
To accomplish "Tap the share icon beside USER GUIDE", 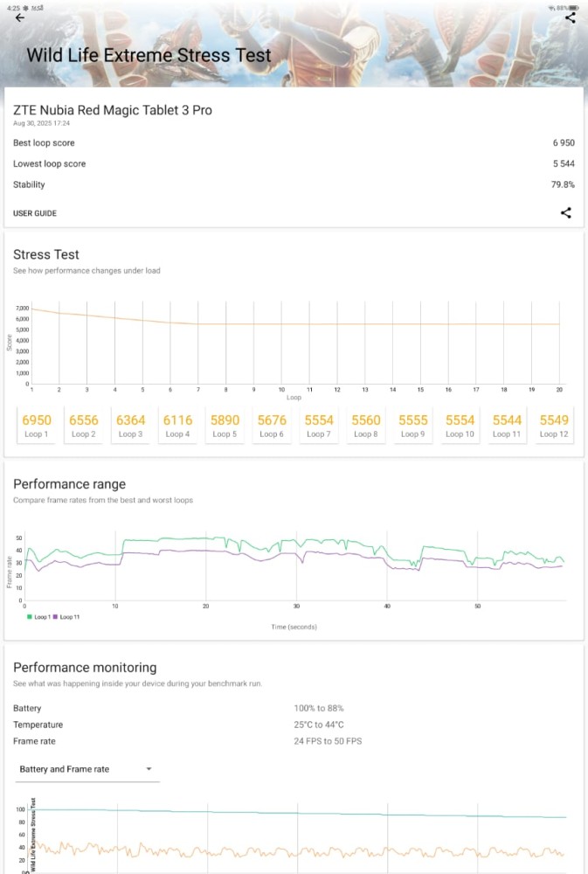I will [x=565, y=213].
